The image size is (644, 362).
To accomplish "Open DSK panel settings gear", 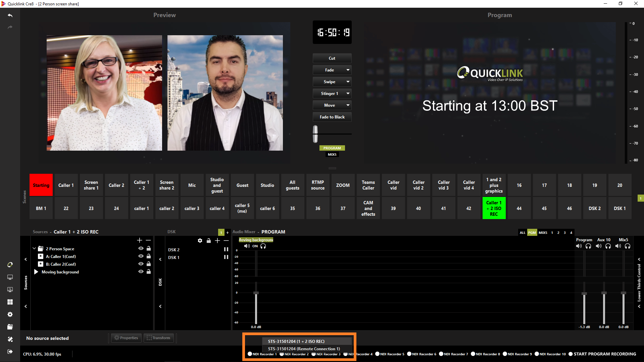I will (x=200, y=241).
